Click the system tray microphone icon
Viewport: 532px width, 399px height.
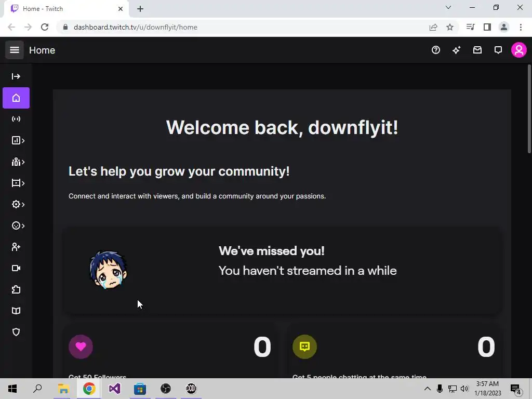point(440,389)
